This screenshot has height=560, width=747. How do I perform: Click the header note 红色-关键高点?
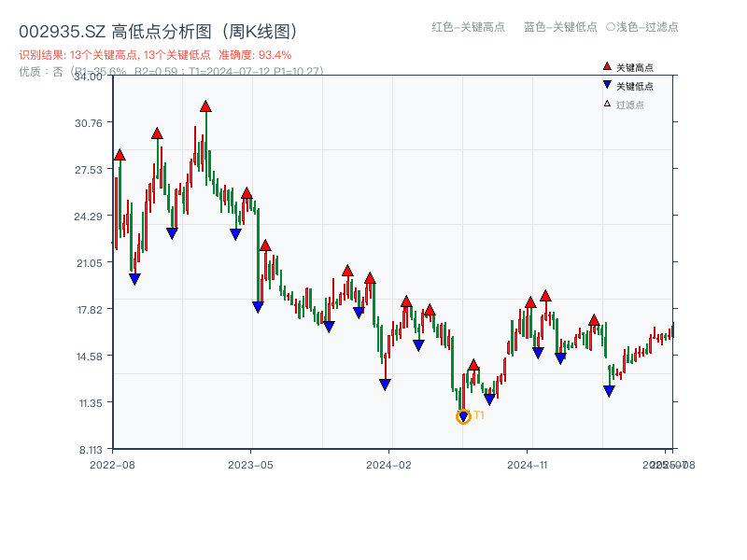(468, 27)
